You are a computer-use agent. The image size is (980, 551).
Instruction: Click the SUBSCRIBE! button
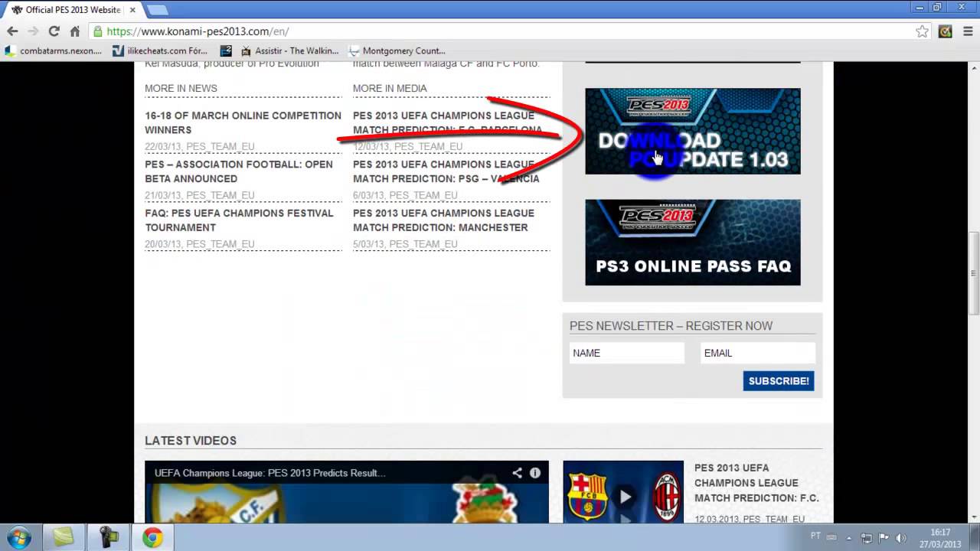779,380
